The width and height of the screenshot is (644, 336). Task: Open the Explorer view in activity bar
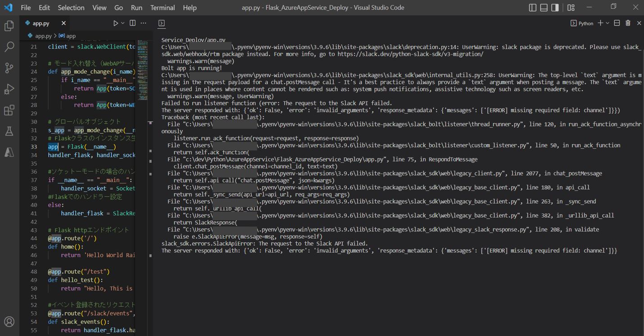click(x=9, y=26)
